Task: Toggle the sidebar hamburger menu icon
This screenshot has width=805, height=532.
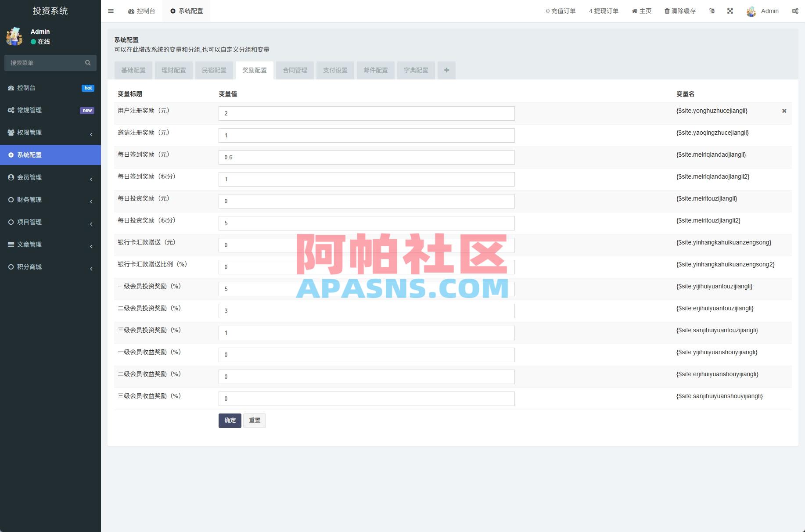Action: 111,11
